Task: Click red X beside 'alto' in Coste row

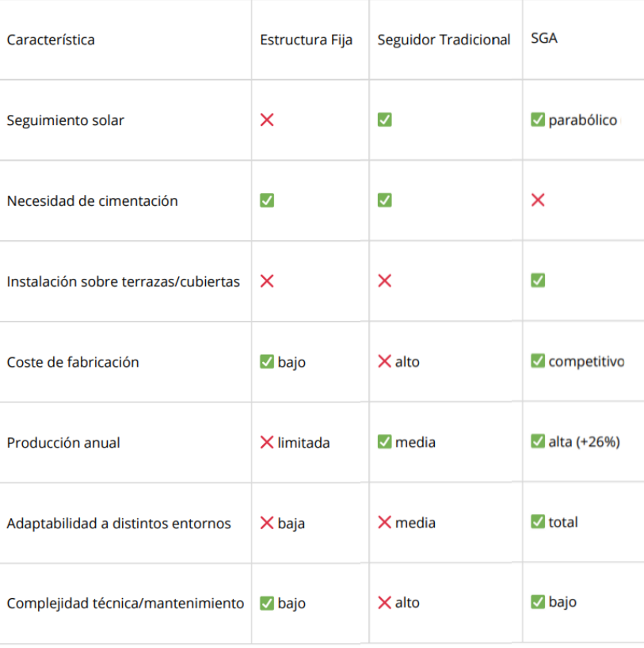Action: [x=384, y=361]
